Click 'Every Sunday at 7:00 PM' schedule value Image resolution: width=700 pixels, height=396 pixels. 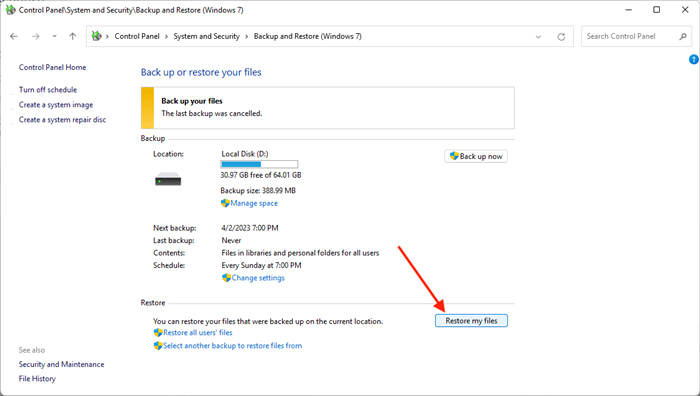(261, 265)
